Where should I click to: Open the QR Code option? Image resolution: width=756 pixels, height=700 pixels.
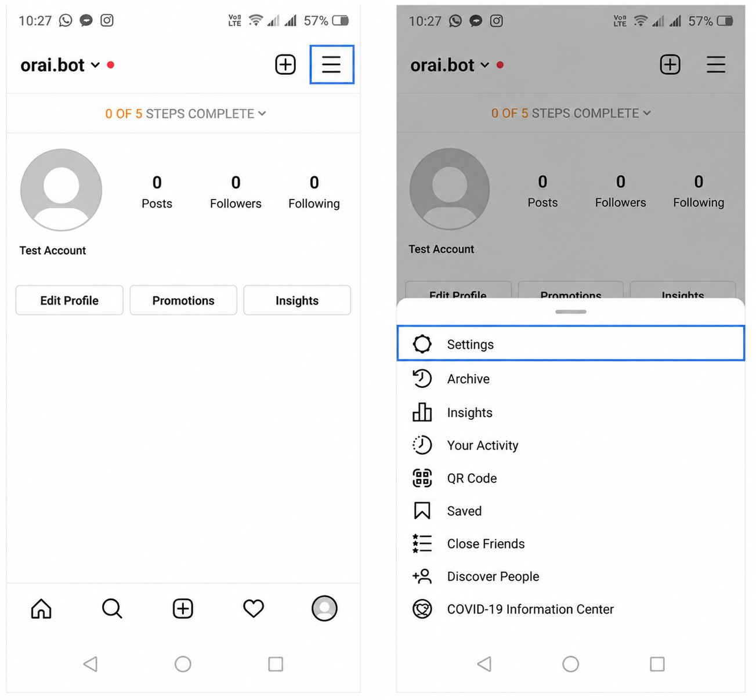[571, 478]
